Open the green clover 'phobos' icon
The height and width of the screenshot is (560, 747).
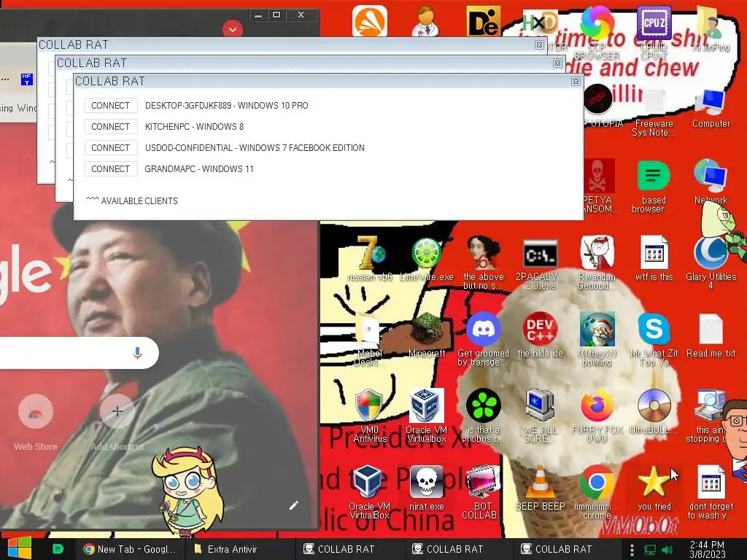click(483, 416)
